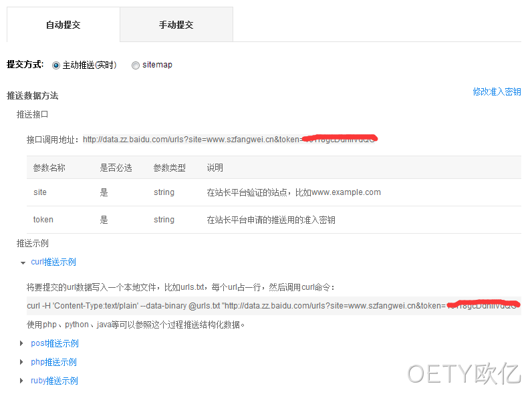Image resolution: width=532 pixels, height=394 pixels.
Task: Click the 推送接口 label
Action: (x=33, y=115)
